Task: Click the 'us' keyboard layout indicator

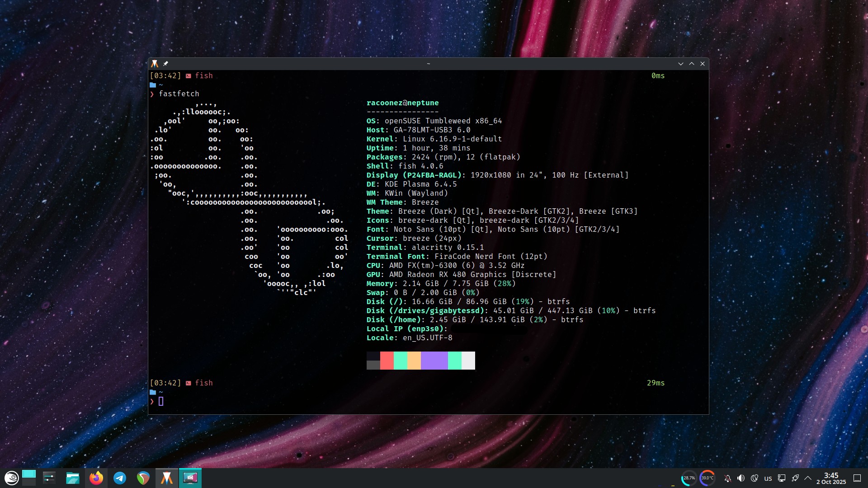Action: tap(768, 478)
